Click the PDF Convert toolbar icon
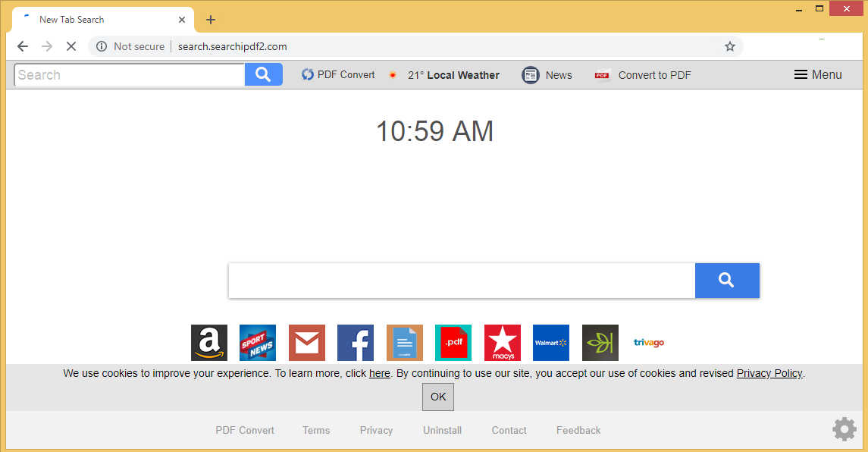868x452 pixels. [x=307, y=75]
